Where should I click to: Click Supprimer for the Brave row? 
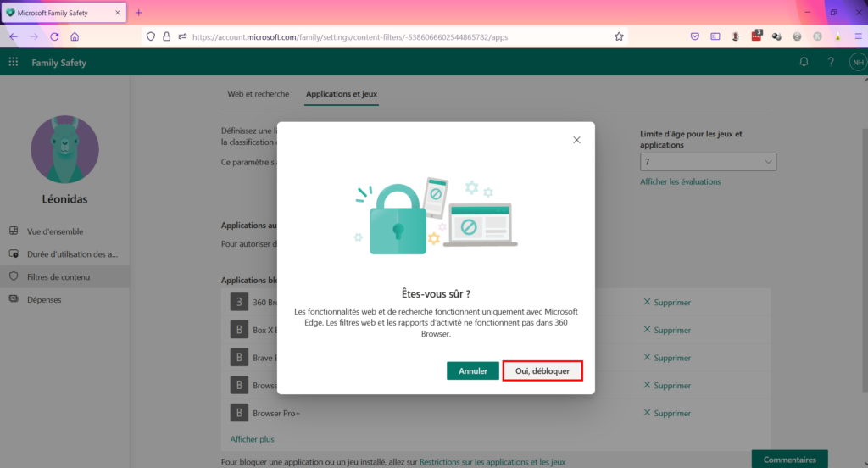coord(667,358)
